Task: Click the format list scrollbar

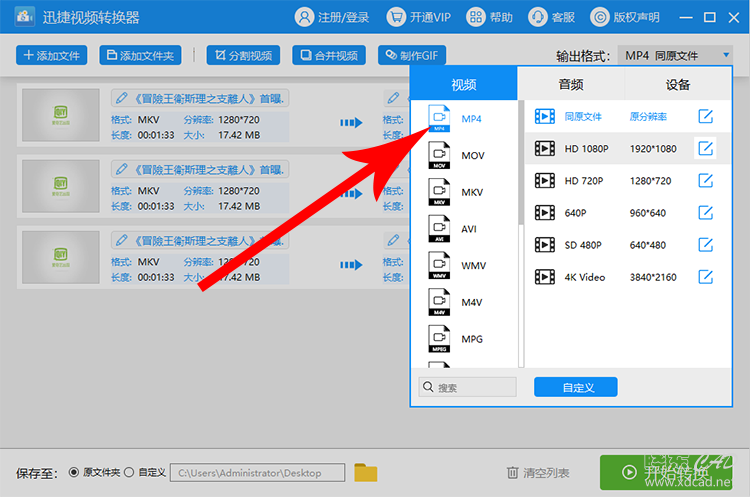Action: tap(521, 163)
